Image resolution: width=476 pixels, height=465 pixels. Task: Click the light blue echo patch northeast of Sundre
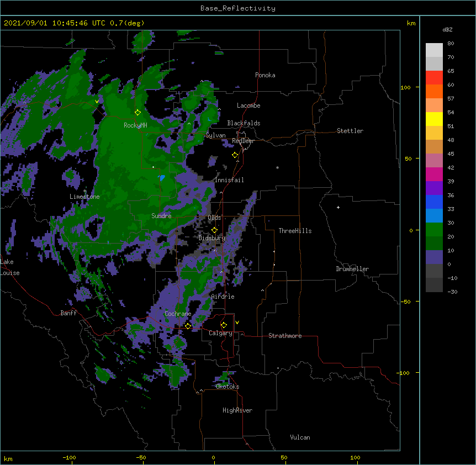tap(162, 178)
